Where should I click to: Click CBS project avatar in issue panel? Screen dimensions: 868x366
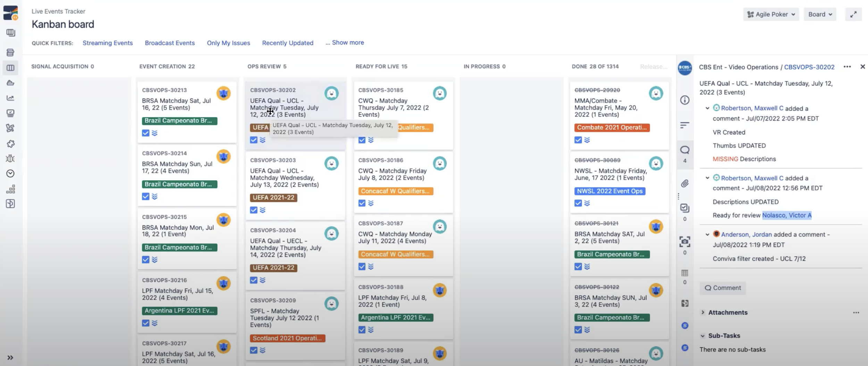pyautogui.click(x=685, y=68)
